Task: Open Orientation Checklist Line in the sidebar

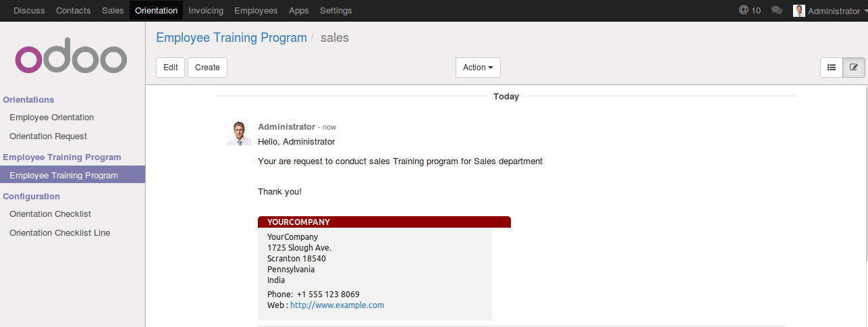Action: click(x=59, y=233)
